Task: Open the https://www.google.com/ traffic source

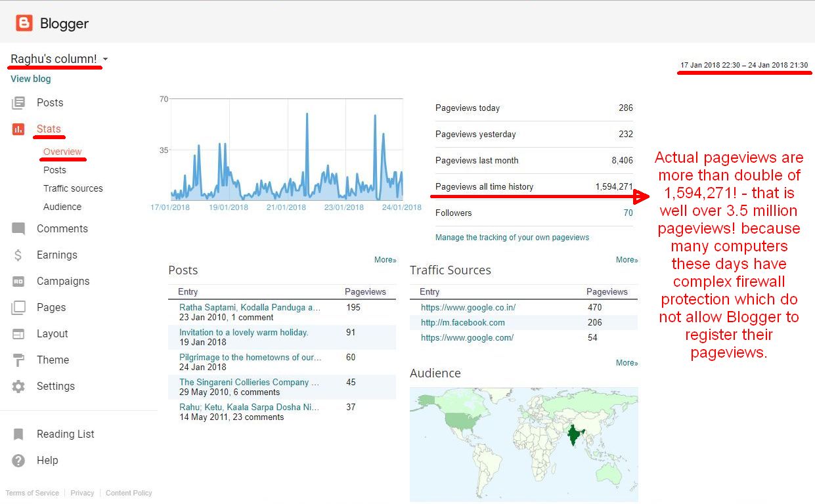Action: [x=468, y=337]
